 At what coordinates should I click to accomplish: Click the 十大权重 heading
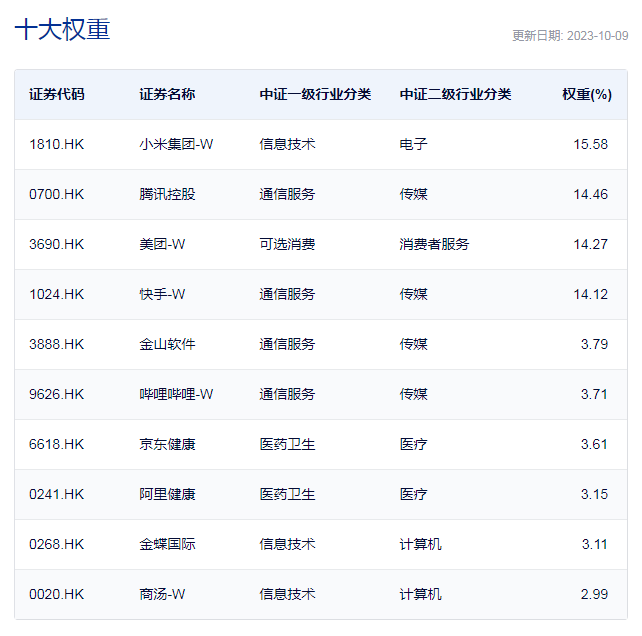[x=62, y=29]
